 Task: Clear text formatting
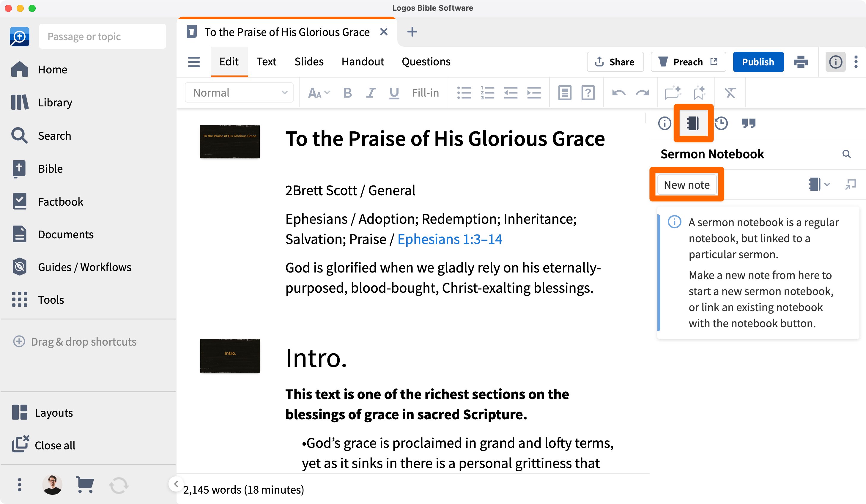click(x=730, y=93)
